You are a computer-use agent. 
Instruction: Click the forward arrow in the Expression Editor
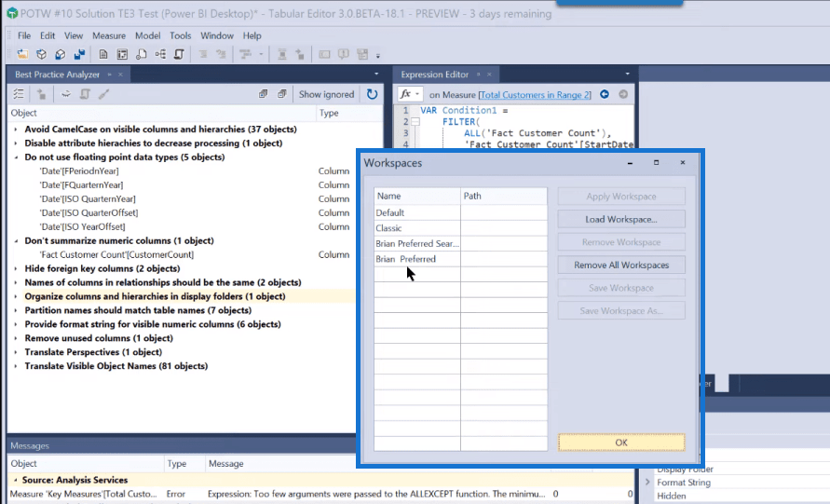point(623,94)
